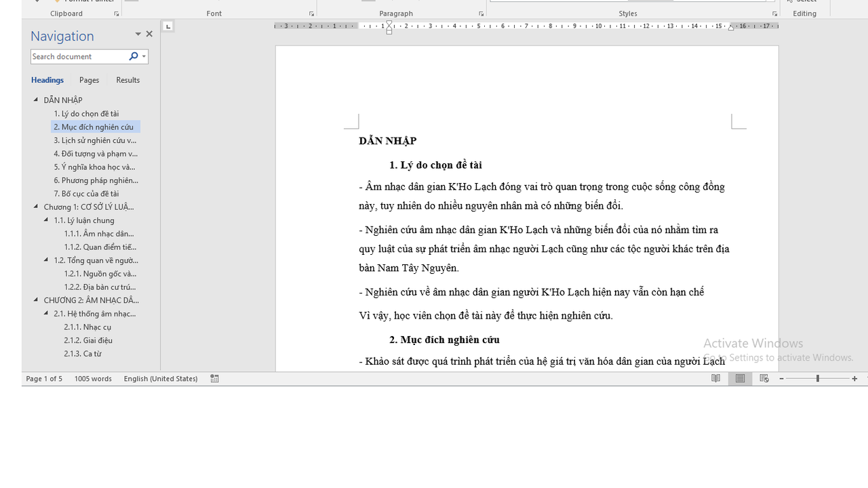Screen dimensions: 868x488
Task: Switch to the Pages tab
Action: pyautogui.click(x=89, y=80)
